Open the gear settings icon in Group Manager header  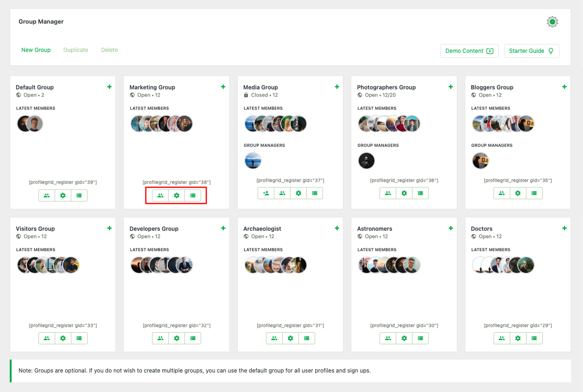point(552,22)
